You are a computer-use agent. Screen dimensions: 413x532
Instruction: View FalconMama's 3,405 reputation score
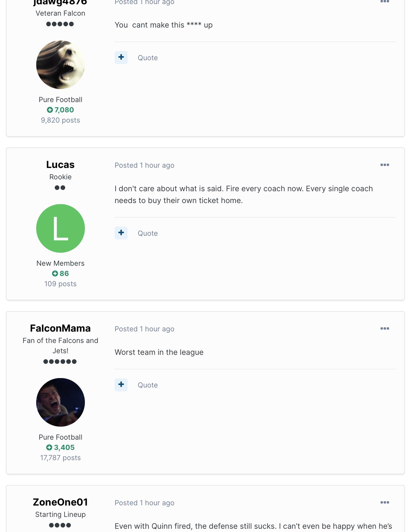tap(60, 447)
